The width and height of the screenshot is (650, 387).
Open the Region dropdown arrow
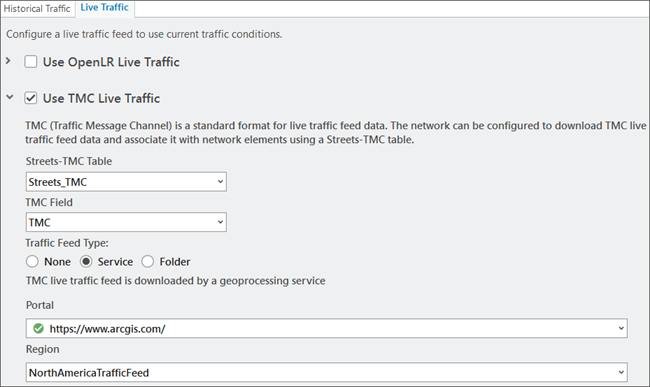coord(621,372)
